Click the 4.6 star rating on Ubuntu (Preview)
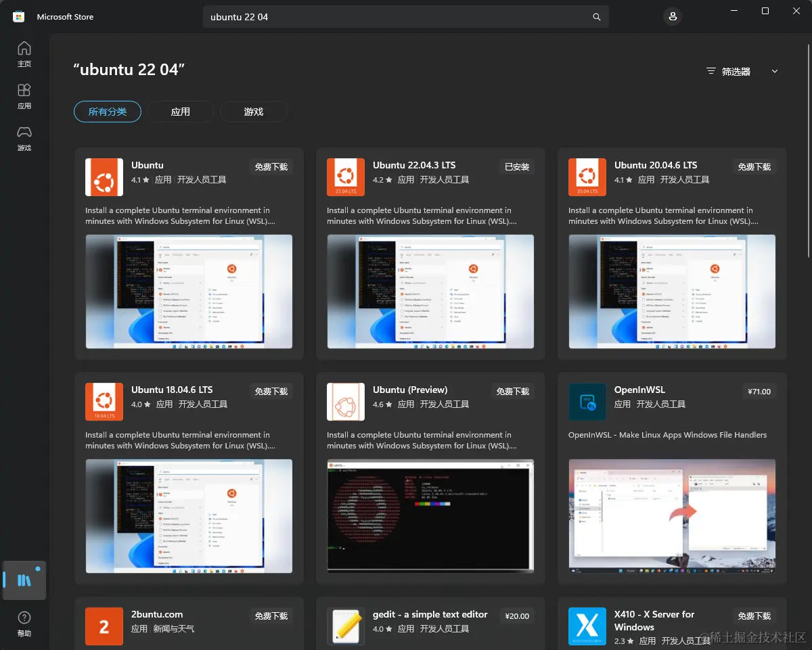The width and height of the screenshot is (812, 650). (382, 404)
